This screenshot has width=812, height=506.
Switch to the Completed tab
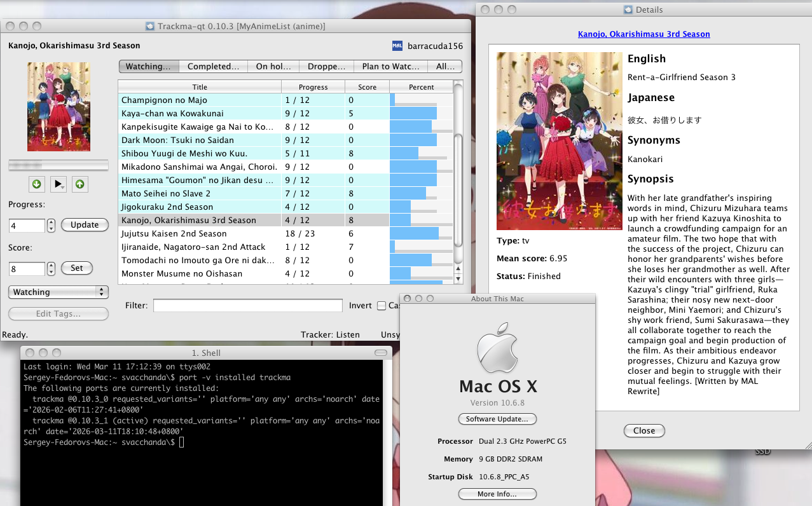click(x=214, y=66)
